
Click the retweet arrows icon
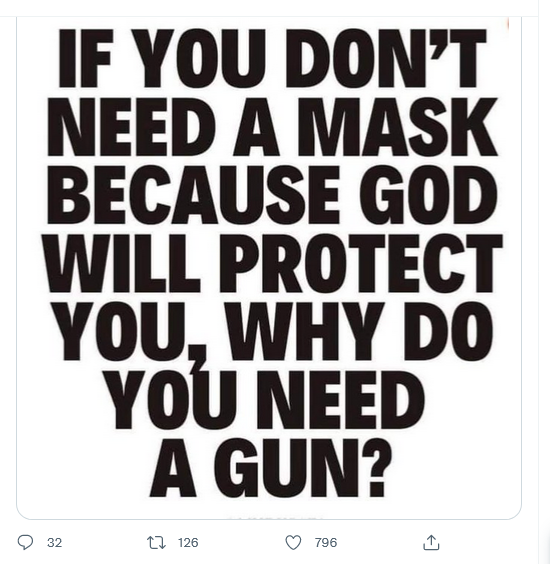click(x=156, y=542)
